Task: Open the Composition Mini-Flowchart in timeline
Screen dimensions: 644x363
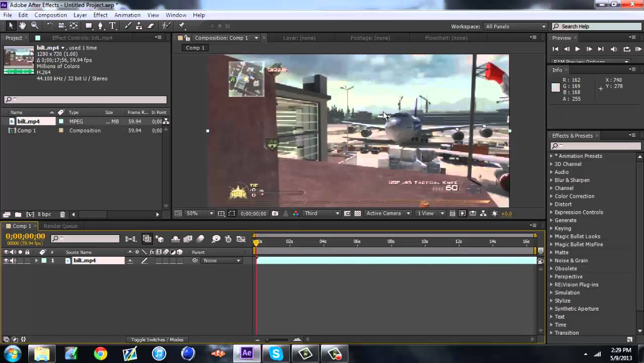Action: [x=131, y=239]
